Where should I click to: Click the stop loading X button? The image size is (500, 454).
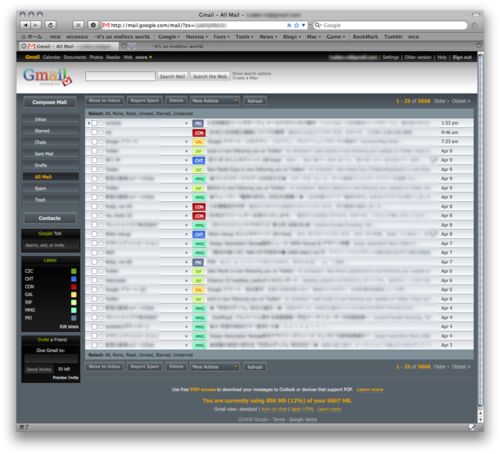(x=78, y=25)
